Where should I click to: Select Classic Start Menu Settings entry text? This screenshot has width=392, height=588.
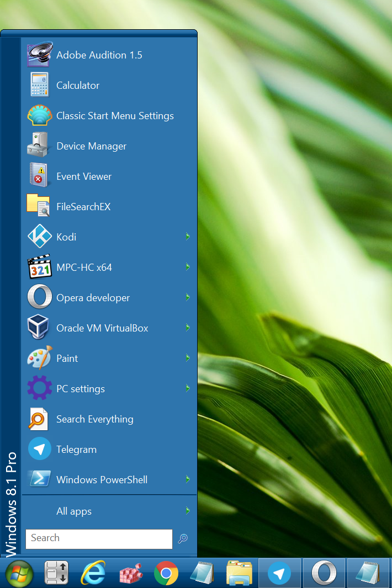click(x=115, y=116)
